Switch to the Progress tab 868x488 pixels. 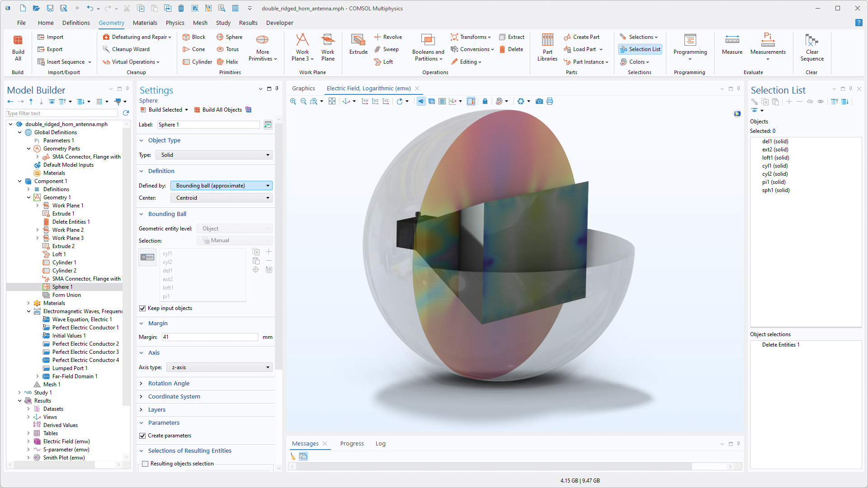[352, 444]
